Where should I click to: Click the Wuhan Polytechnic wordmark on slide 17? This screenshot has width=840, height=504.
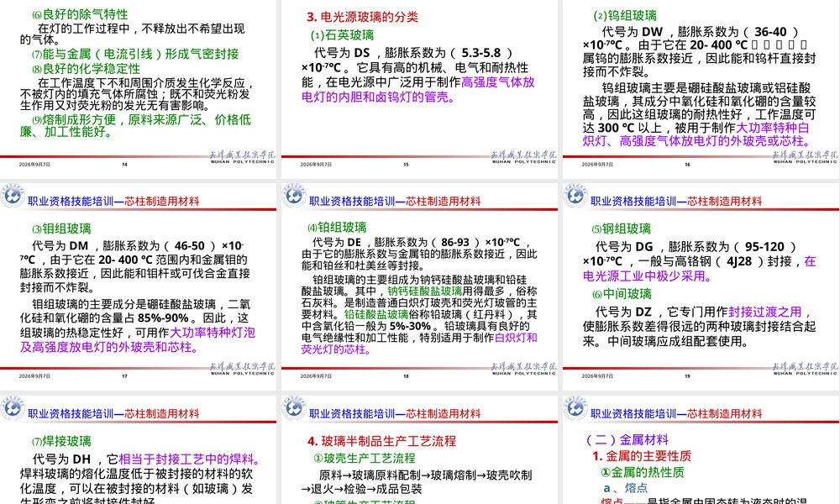click(x=242, y=369)
